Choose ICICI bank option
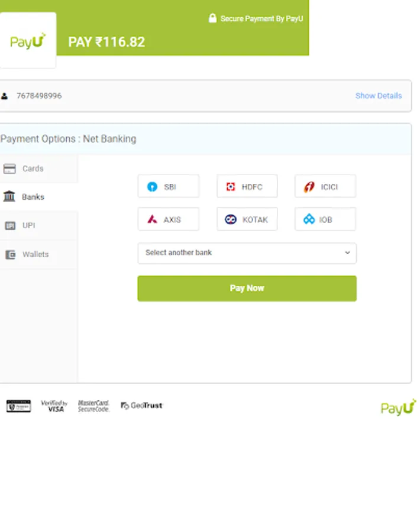Image resolution: width=420 pixels, height=532 pixels. [325, 187]
